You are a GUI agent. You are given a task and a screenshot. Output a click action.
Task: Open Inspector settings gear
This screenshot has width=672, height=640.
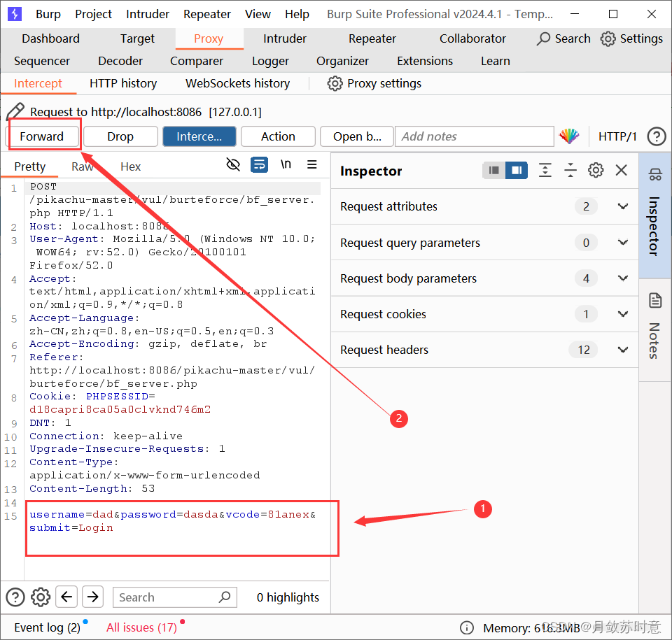tap(596, 171)
